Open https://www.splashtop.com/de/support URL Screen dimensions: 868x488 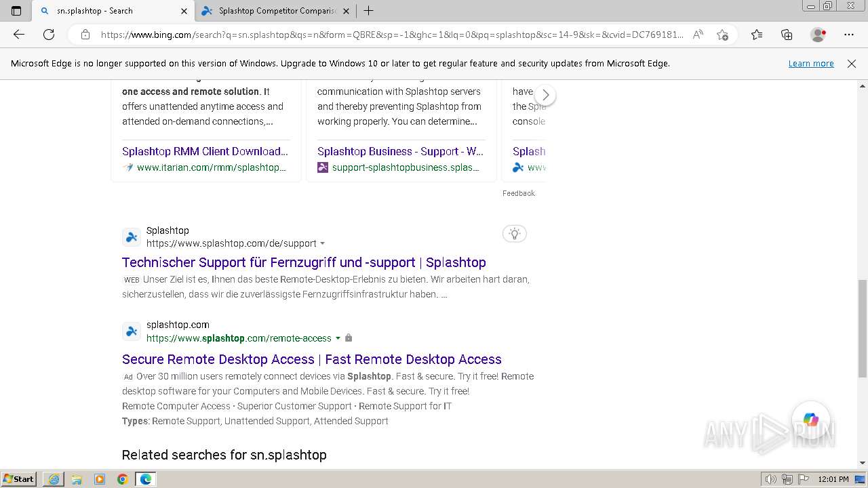coord(231,243)
